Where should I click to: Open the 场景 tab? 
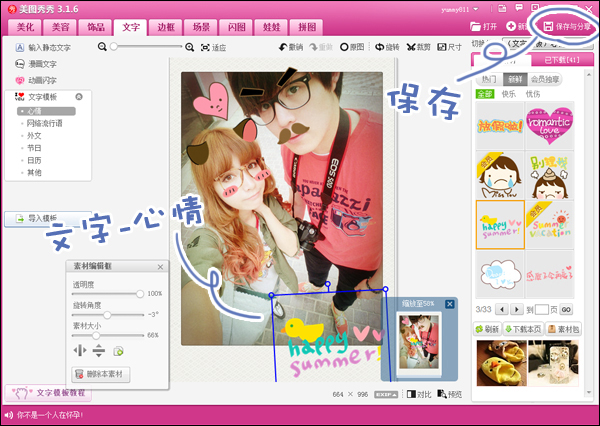[201, 27]
